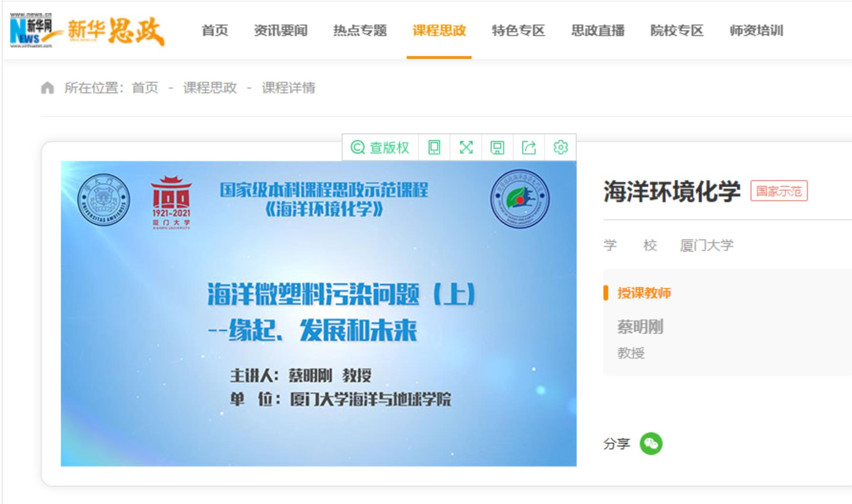852x504 pixels.
Task: Go to 师资培训 in navigation
Action: pos(756,31)
